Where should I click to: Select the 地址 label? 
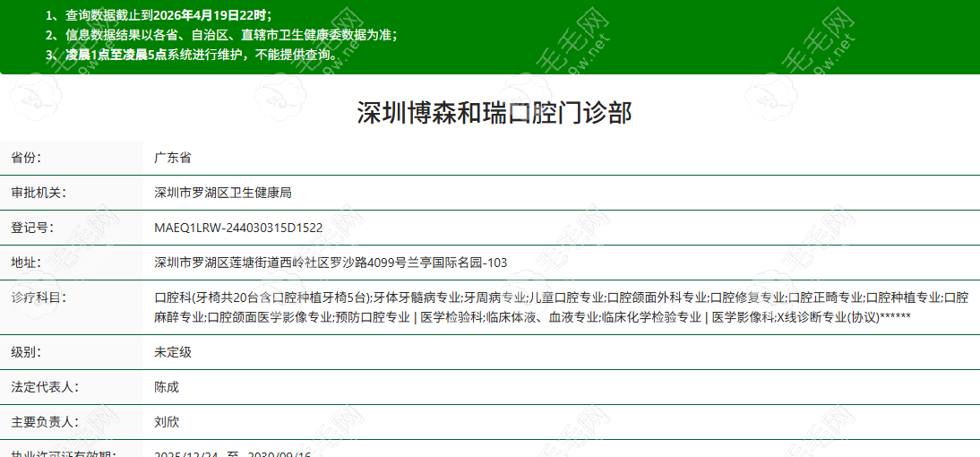click(x=26, y=263)
